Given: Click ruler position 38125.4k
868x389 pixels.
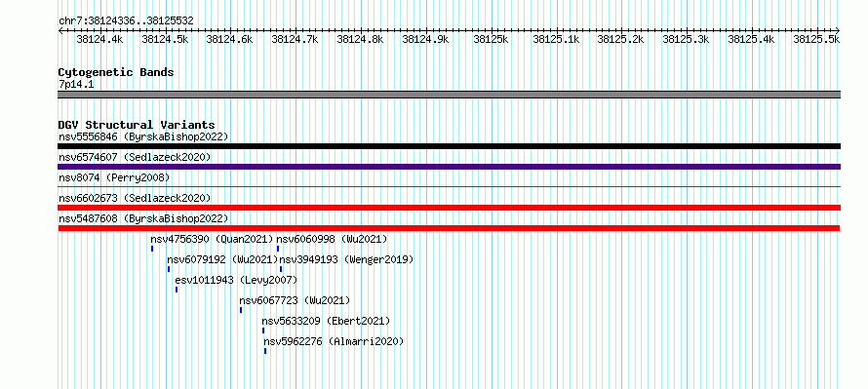Looking at the screenshot, I should pos(752,39).
